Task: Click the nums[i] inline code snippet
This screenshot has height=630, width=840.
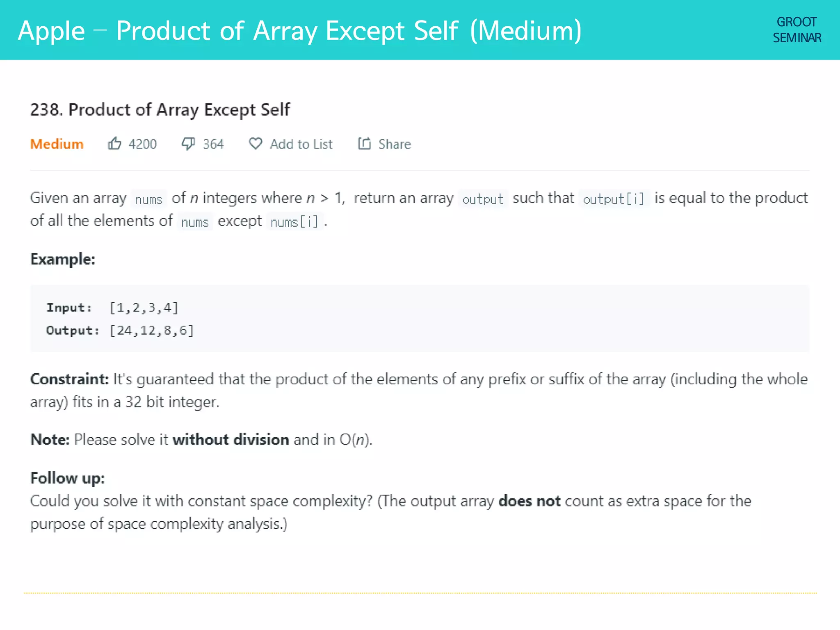Action: click(x=294, y=222)
